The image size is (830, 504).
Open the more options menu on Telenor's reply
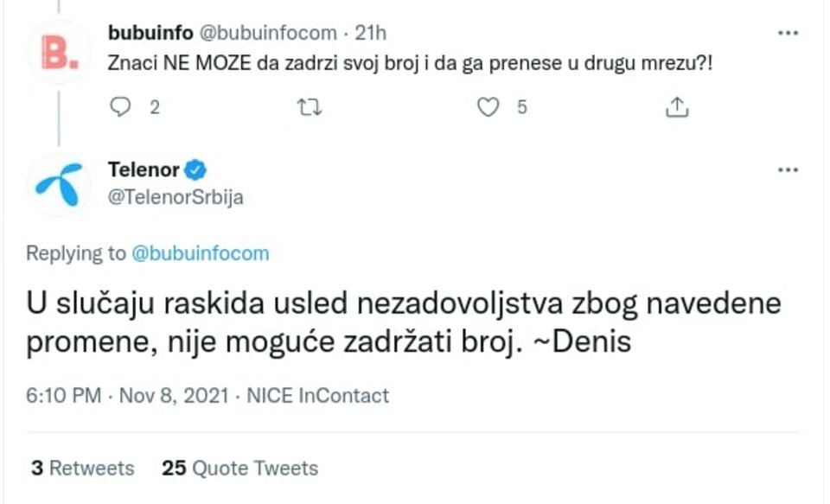pyautogui.click(x=788, y=170)
